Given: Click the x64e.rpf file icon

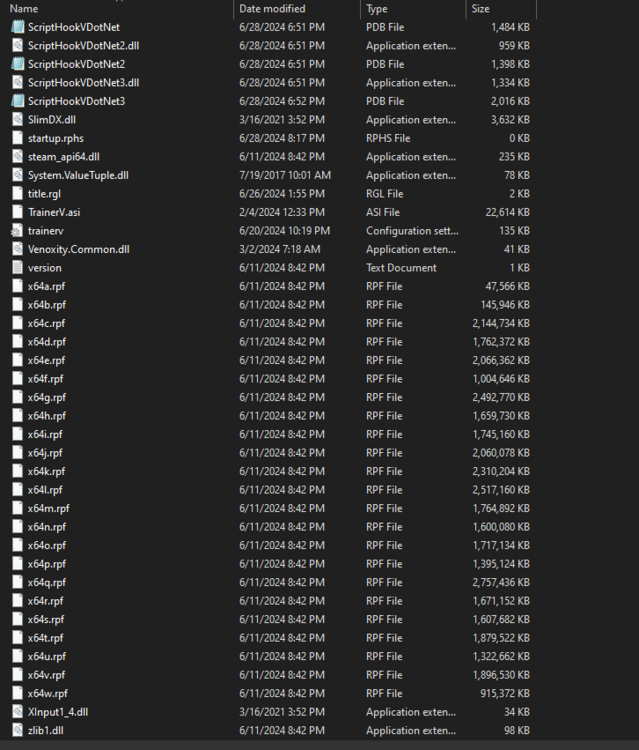Looking at the screenshot, I should 18,360.
